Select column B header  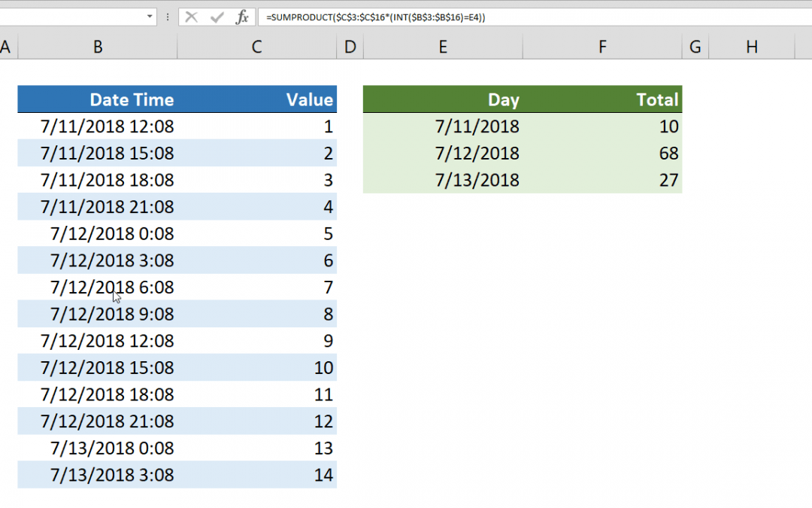98,46
